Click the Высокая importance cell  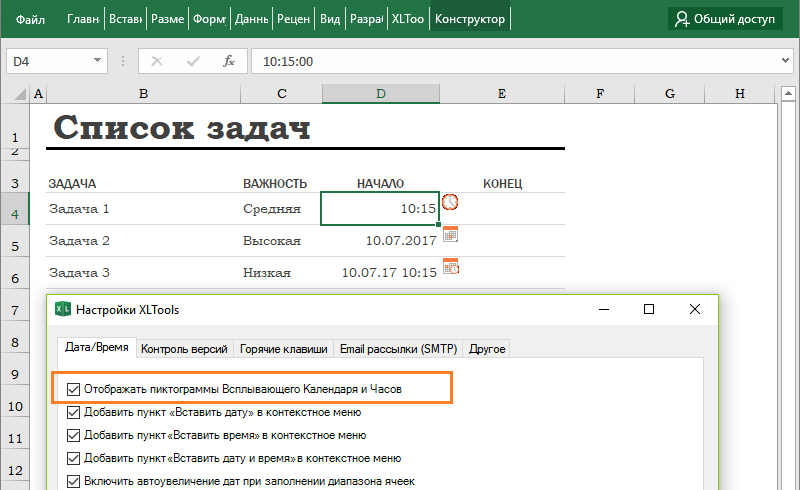tap(281, 240)
